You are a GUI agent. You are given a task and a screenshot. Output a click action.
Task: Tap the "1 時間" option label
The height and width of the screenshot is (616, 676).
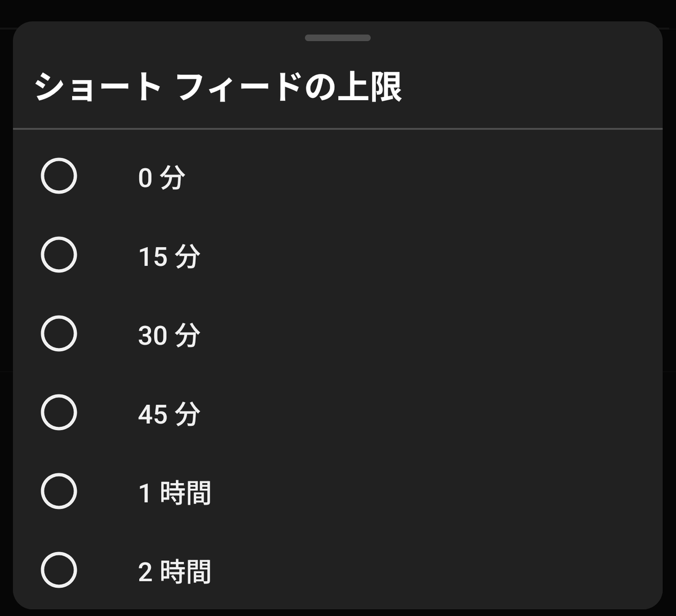(174, 493)
